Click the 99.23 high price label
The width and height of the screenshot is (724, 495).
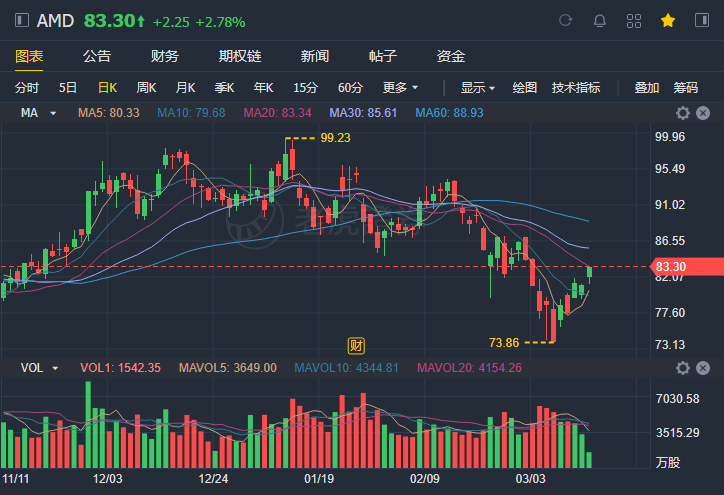335,138
